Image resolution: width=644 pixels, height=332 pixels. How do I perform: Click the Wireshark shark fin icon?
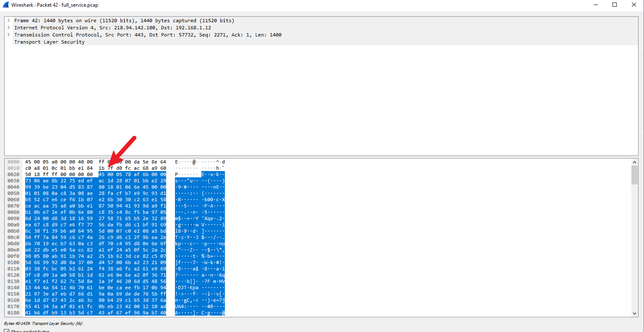click(6, 5)
